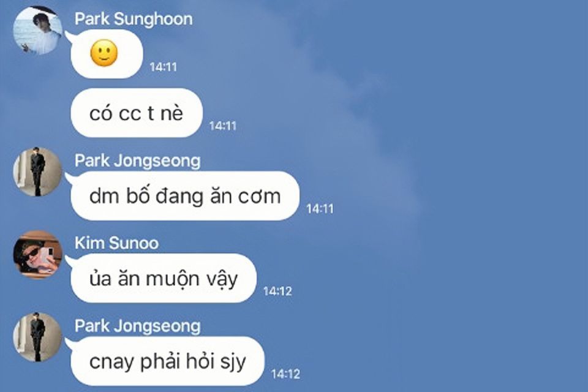Select the "dm bố đang ăn cơm" message
Screen dimensions: 588x392
click(185, 196)
